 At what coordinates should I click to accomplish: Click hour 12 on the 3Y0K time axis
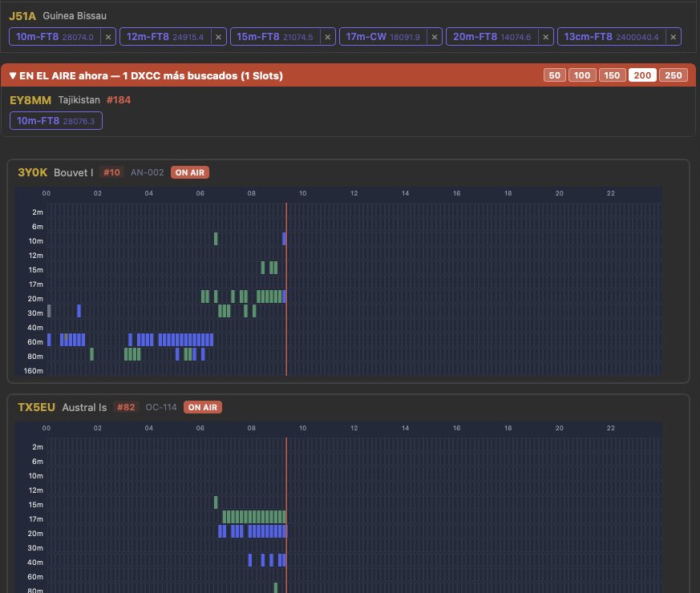click(x=354, y=194)
